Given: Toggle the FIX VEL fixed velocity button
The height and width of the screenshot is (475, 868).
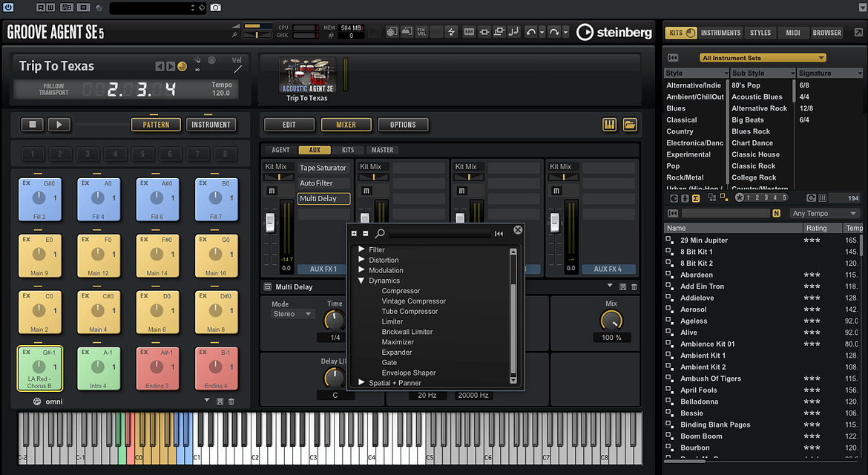Looking at the screenshot, I should pos(422,32).
